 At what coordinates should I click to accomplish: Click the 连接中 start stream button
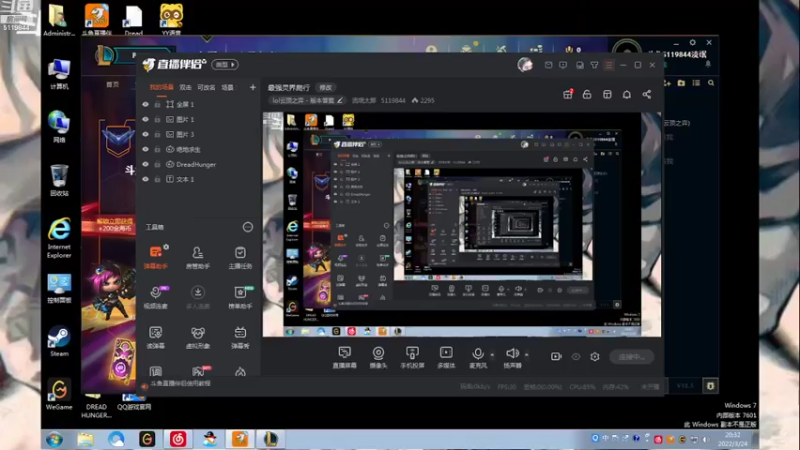pos(632,357)
